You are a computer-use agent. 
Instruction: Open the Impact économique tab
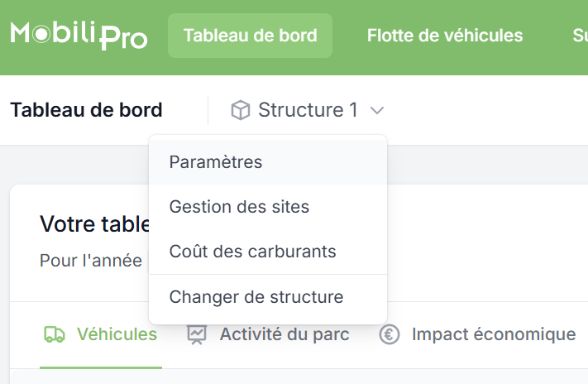(x=477, y=334)
